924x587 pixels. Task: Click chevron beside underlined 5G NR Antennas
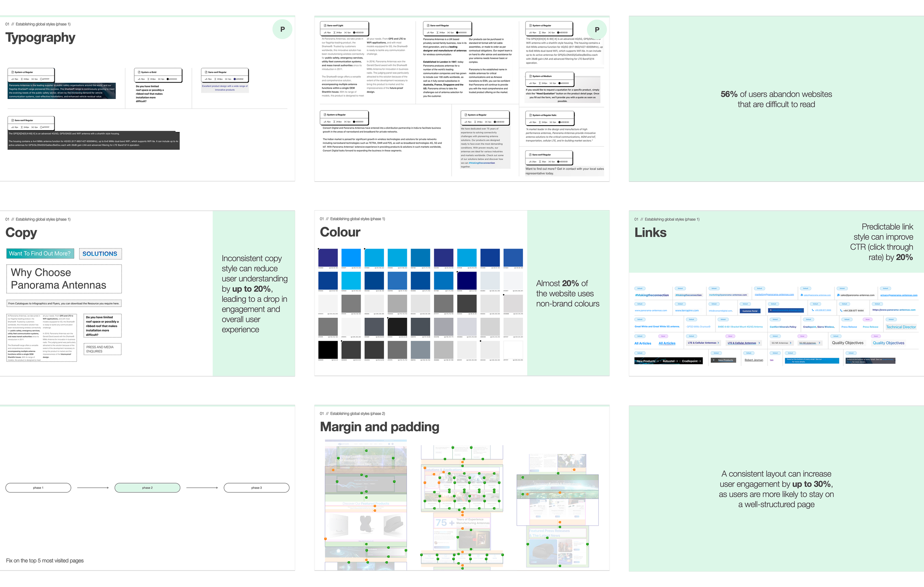819,343
